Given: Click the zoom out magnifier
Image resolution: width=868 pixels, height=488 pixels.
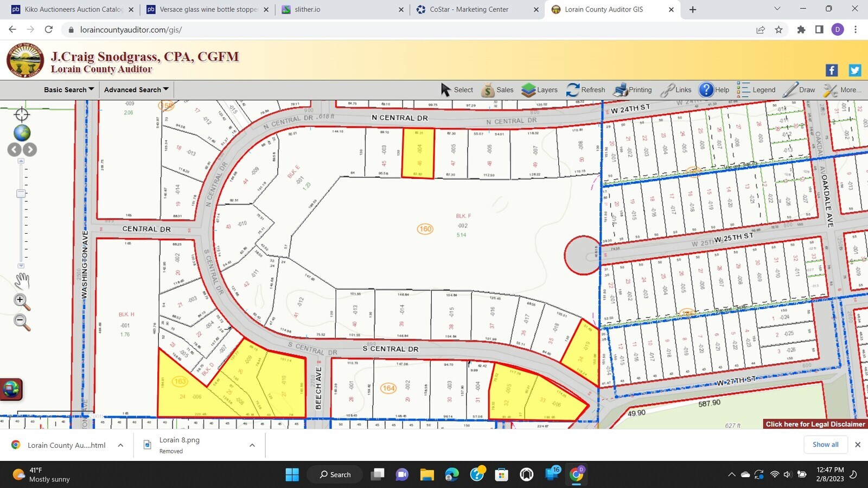Looking at the screenshot, I should [x=21, y=322].
